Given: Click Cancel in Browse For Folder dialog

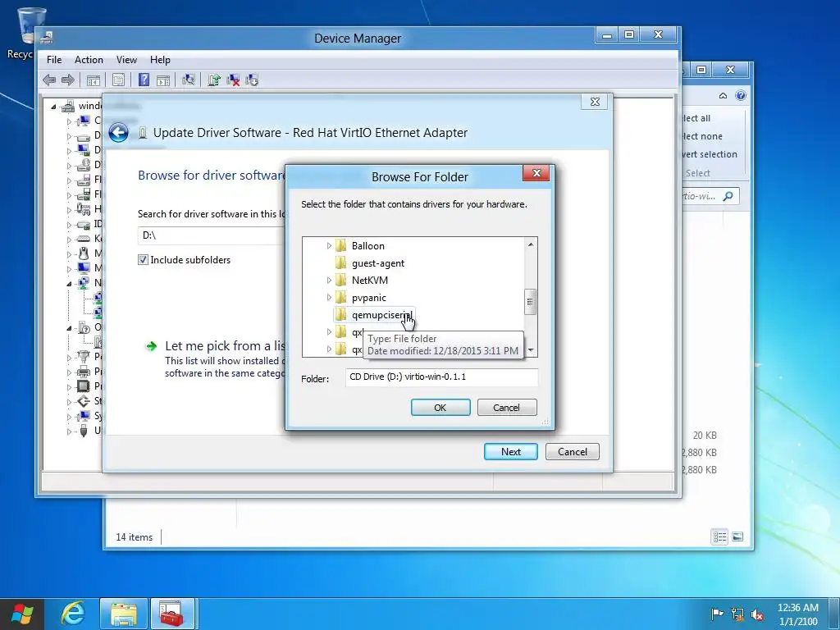Looking at the screenshot, I should coord(507,407).
